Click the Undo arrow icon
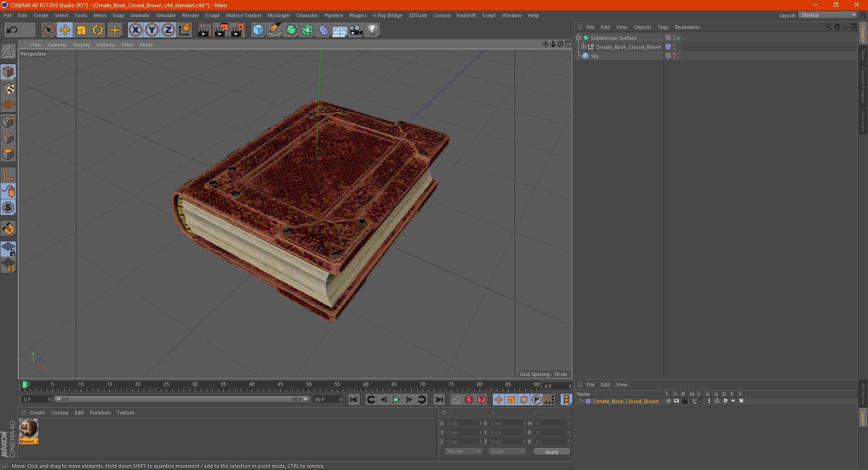 point(12,30)
